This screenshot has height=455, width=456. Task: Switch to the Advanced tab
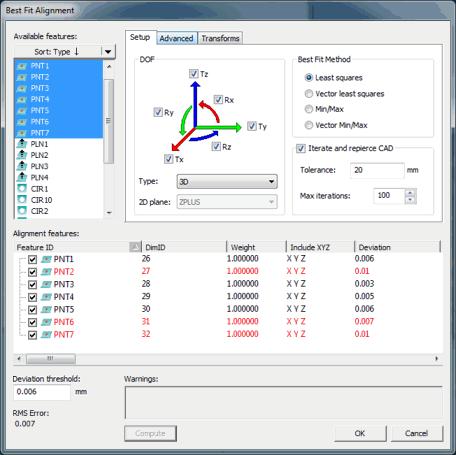coord(176,38)
